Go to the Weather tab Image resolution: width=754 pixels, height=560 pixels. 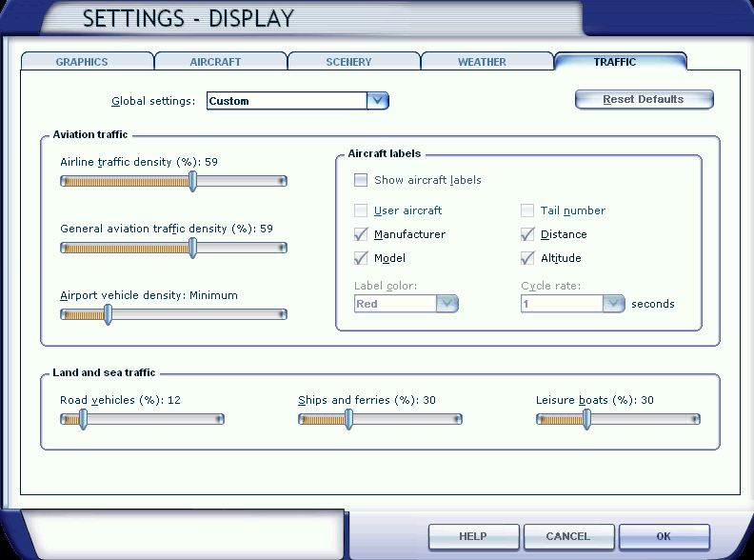pyautogui.click(x=482, y=62)
